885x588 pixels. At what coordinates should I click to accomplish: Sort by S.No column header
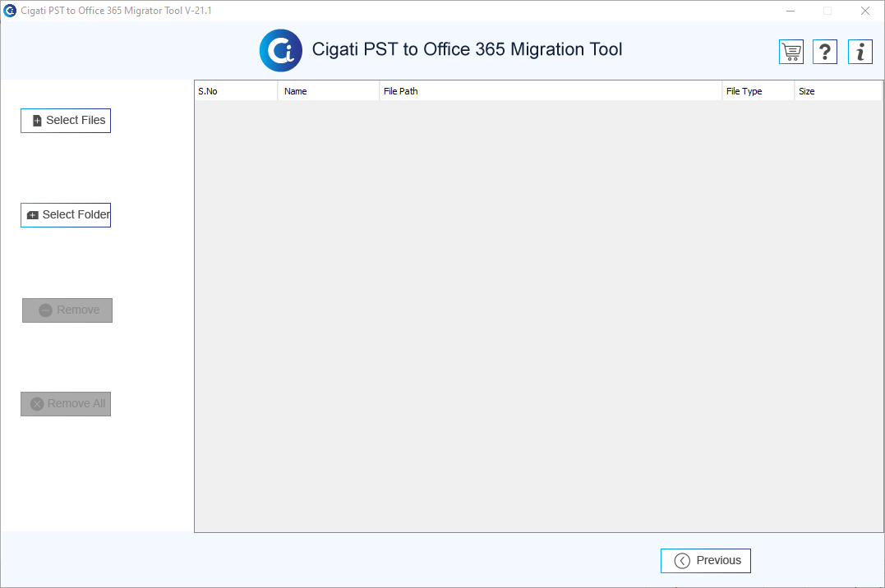coord(236,91)
